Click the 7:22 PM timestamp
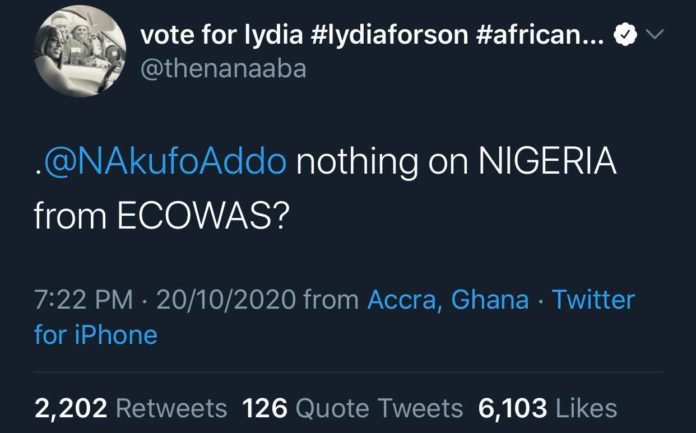696x433 pixels. pyautogui.click(x=83, y=300)
